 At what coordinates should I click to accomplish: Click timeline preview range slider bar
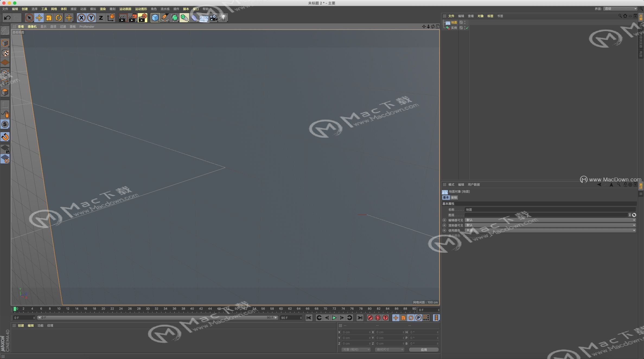158,318
